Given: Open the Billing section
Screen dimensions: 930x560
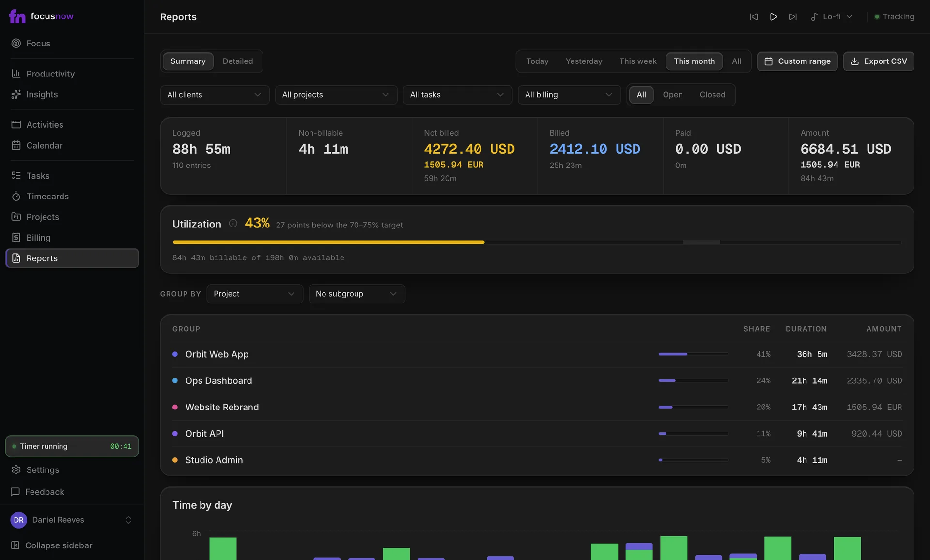Looking at the screenshot, I should pos(72,237).
